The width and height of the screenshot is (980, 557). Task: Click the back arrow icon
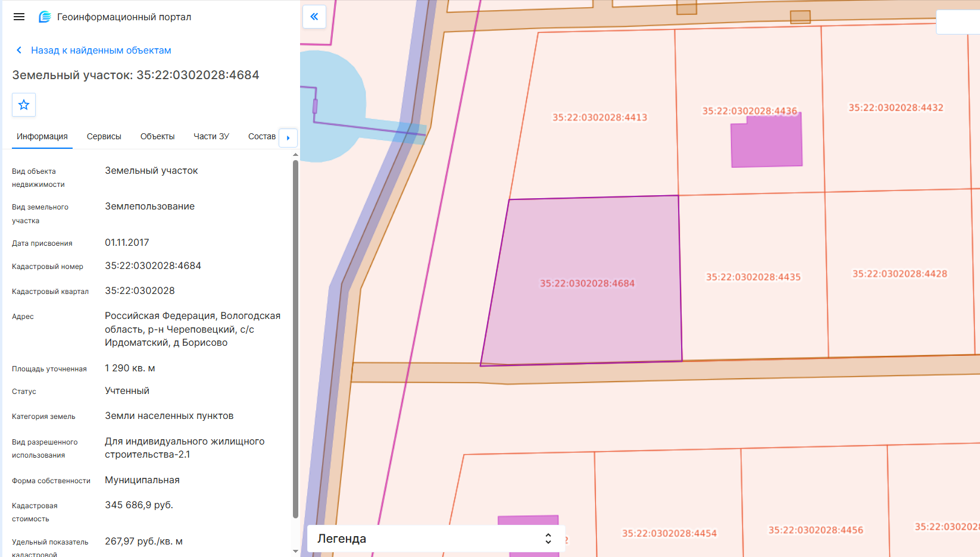[19, 51]
